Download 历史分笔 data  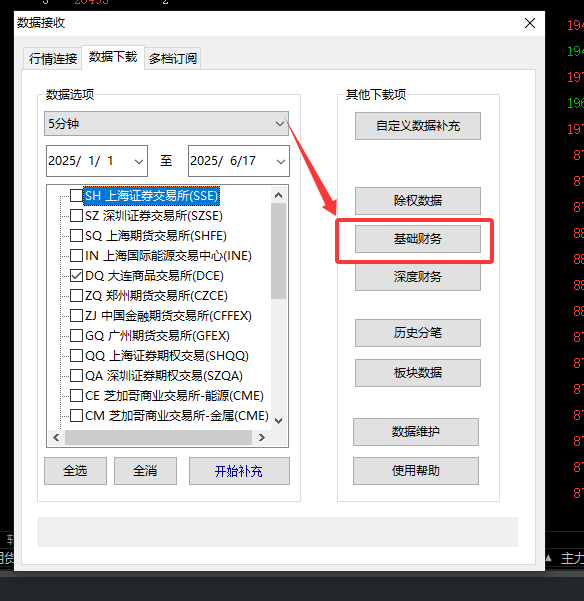point(418,333)
